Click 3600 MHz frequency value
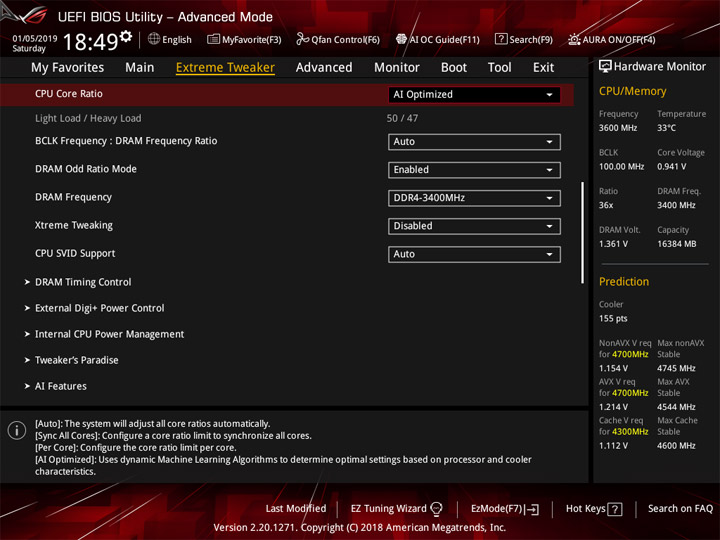This screenshot has height=540, width=720. pos(618,128)
